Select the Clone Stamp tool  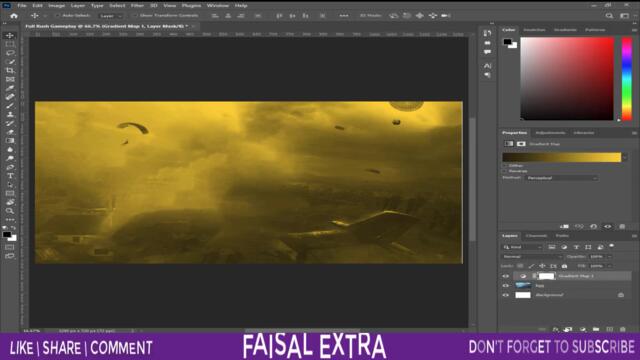10,115
